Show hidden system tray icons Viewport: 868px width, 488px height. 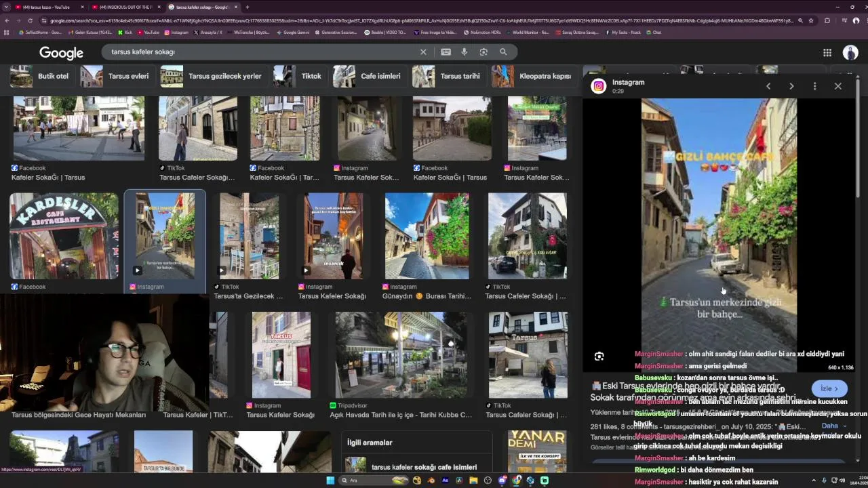[814, 481]
